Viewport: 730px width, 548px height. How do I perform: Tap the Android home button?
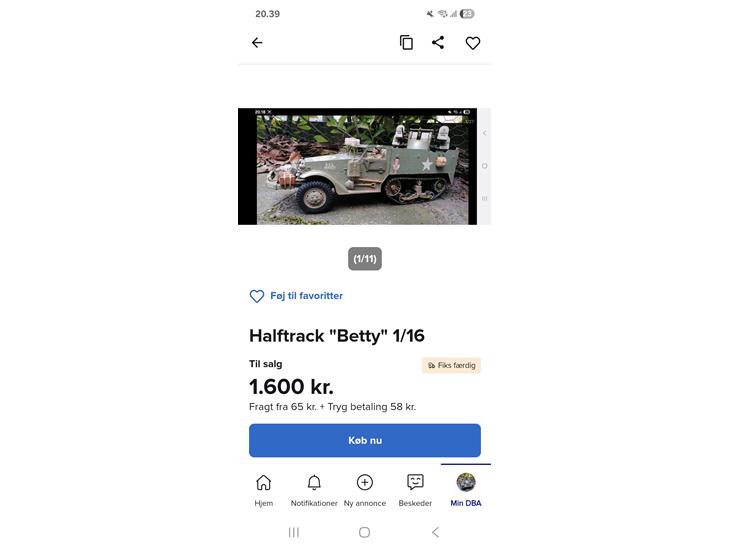365,532
